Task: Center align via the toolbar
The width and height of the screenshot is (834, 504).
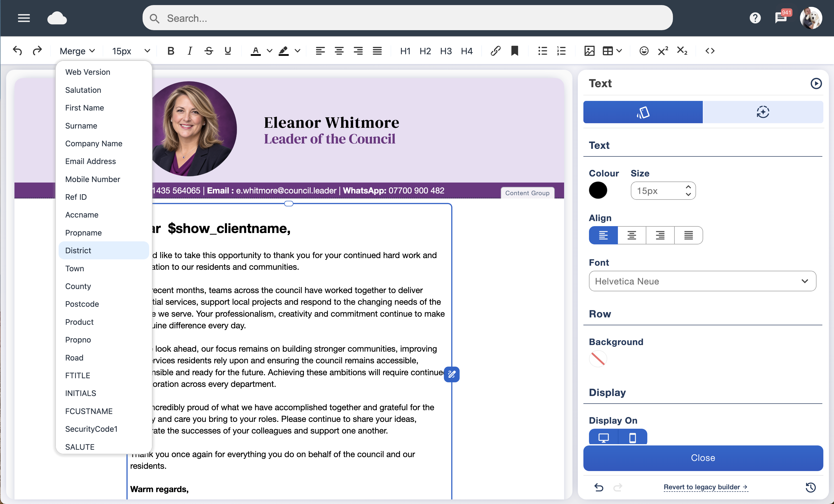Action: point(339,51)
